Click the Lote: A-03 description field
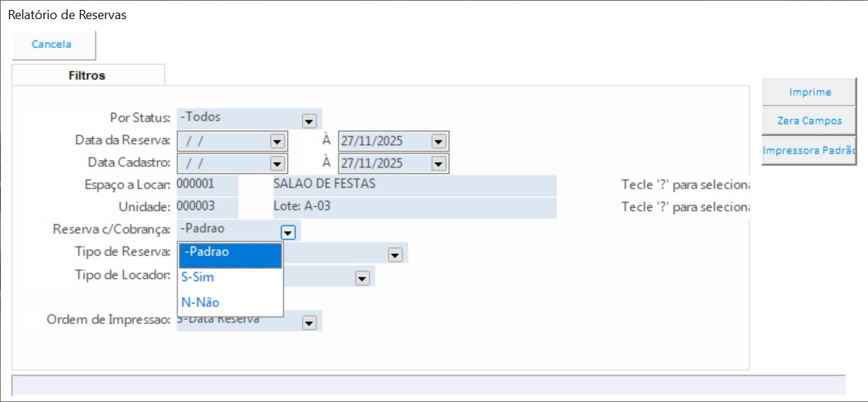Viewport: 868px width, 402px height. point(414,207)
